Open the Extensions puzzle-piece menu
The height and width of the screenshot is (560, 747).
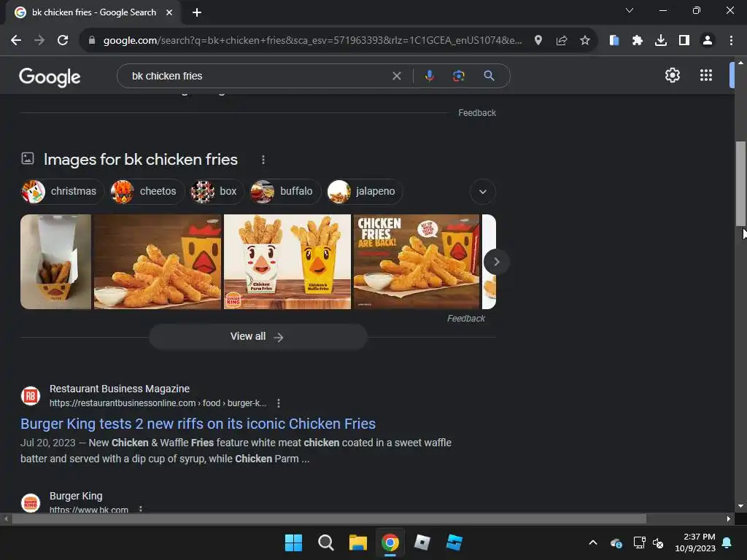coord(638,41)
